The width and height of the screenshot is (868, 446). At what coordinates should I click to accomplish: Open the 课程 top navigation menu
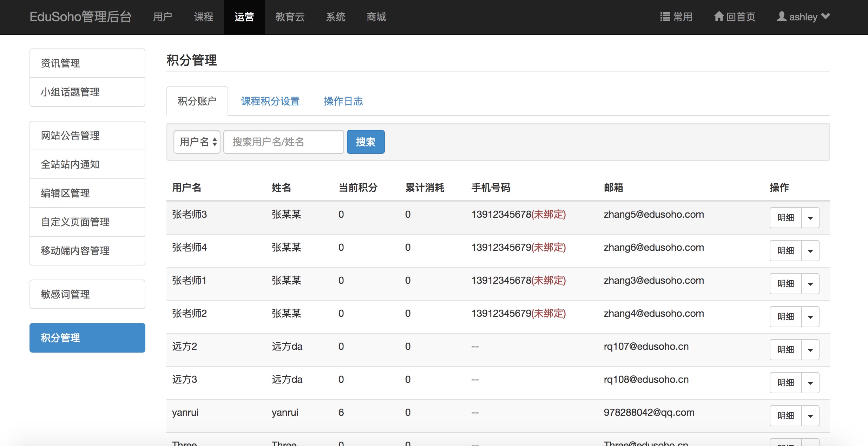tap(204, 17)
